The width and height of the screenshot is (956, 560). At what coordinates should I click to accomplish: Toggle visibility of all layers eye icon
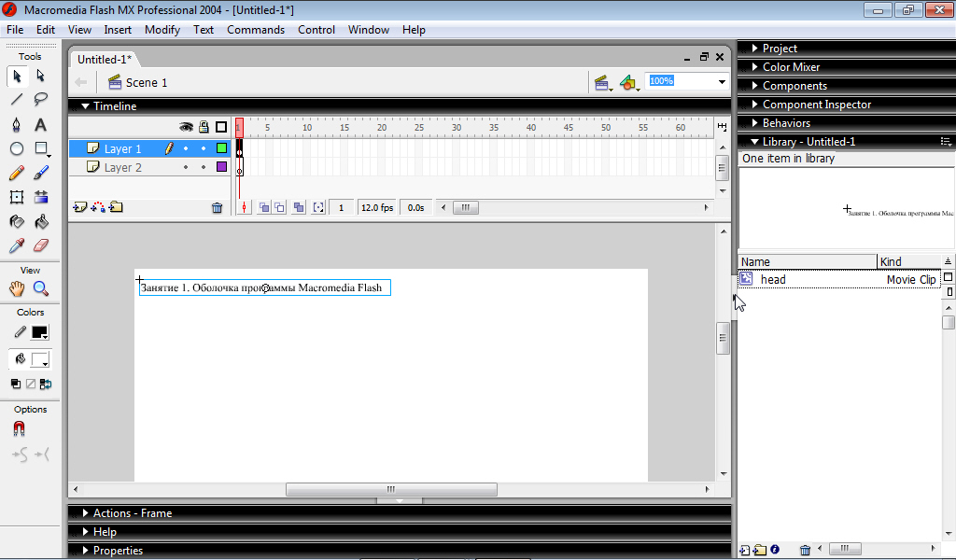click(186, 127)
